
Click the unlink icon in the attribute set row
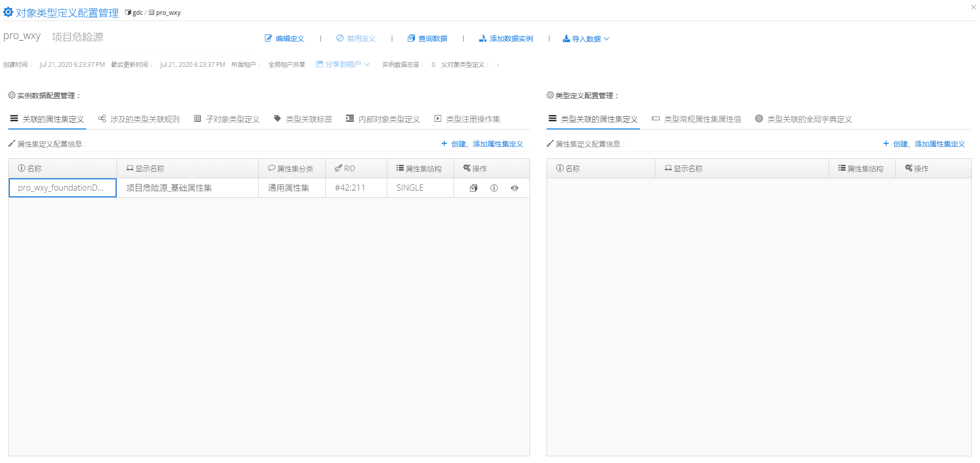pos(514,188)
